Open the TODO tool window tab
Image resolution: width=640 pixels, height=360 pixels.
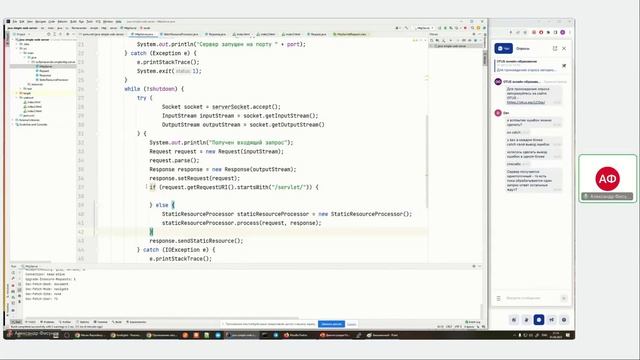pyautogui.click(x=31, y=322)
